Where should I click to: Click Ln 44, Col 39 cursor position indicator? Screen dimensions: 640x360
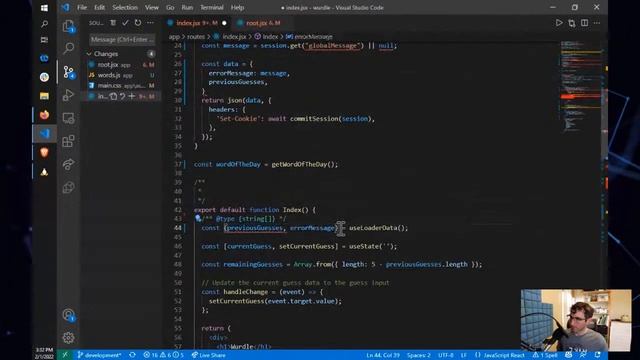click(383, 355)
